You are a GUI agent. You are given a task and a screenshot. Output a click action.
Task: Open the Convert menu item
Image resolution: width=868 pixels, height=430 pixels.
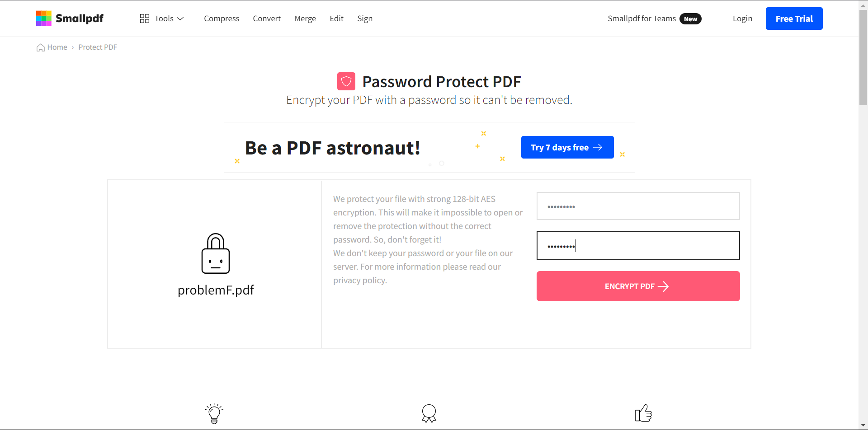(x=267, y=19)
